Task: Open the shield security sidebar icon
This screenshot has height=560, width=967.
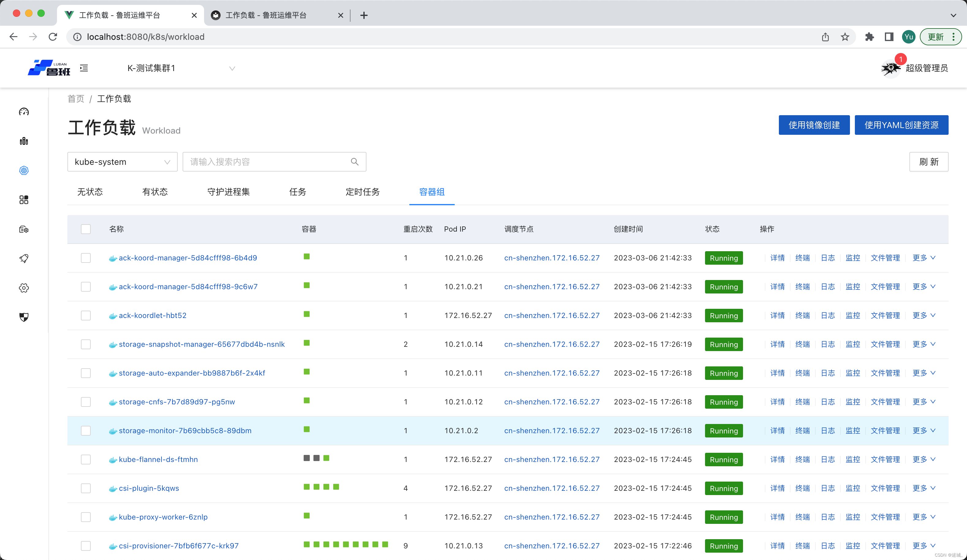Action: (24, 317)
